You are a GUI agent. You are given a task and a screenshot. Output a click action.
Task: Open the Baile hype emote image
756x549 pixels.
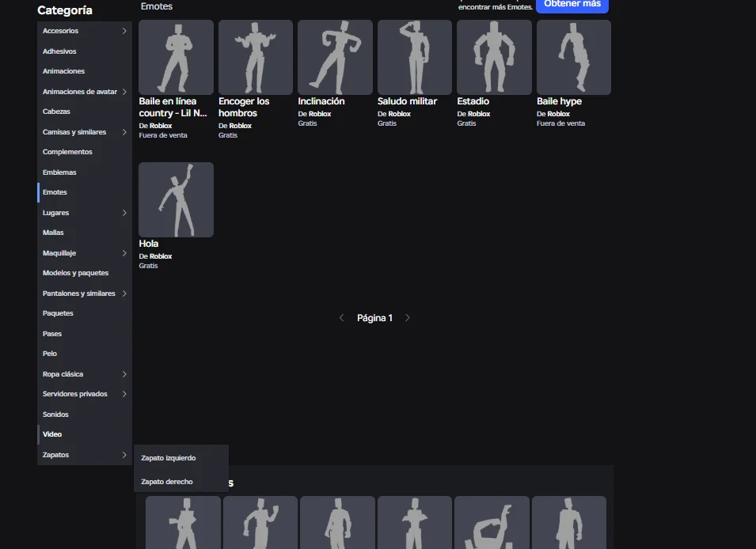click(x=573, y=58)
